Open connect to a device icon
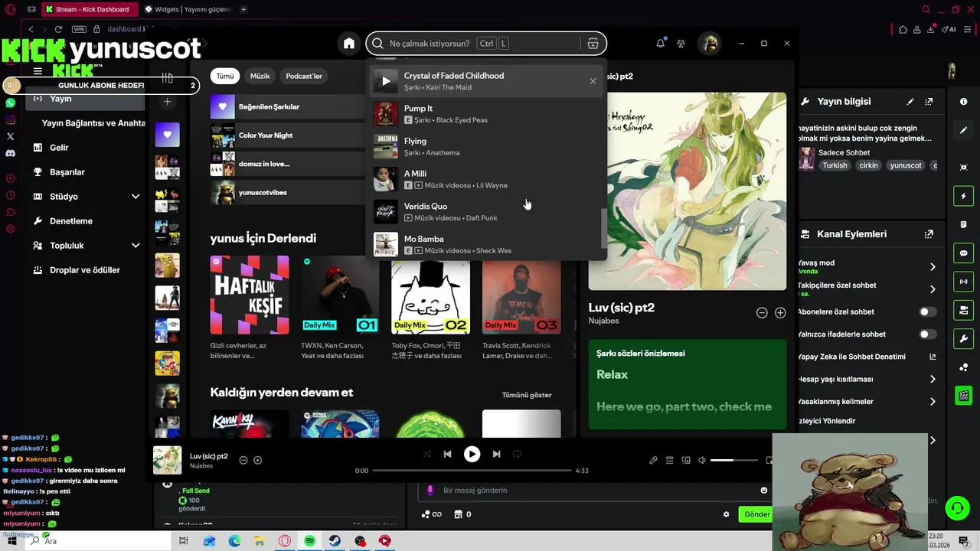The image size is (980, 551). click(x=686, y=460)
